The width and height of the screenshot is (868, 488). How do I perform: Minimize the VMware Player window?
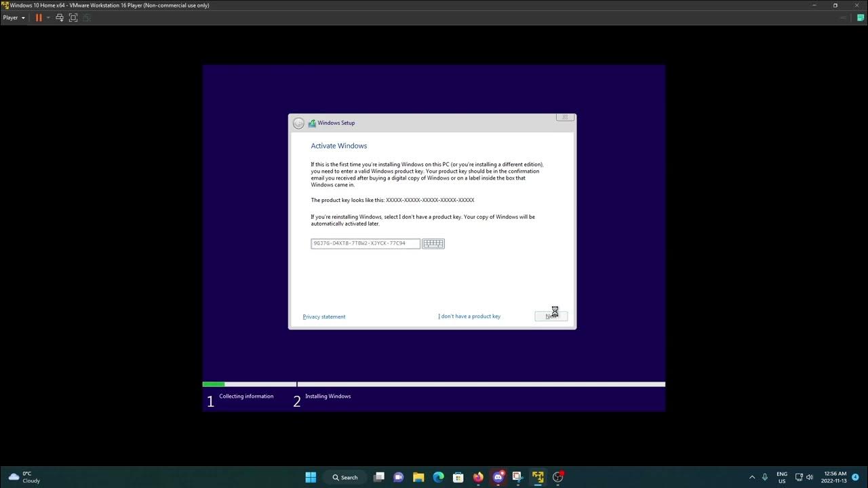coord(814,5)
